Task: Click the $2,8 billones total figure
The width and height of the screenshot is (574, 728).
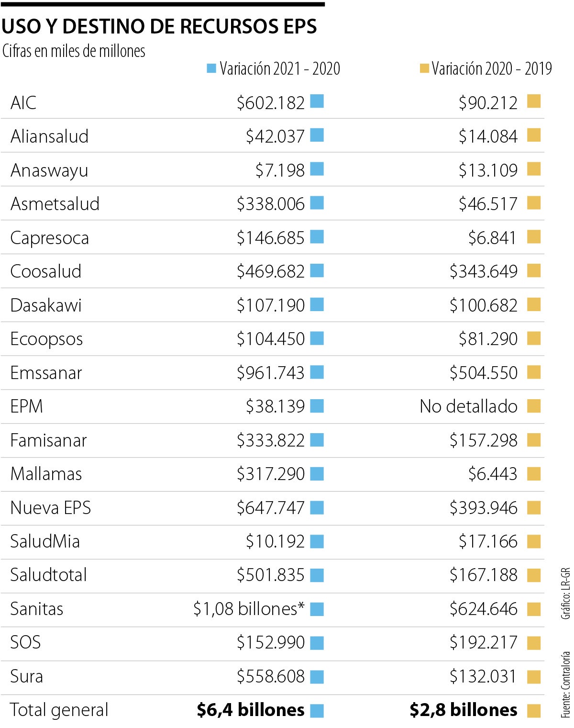Action: 463,710
